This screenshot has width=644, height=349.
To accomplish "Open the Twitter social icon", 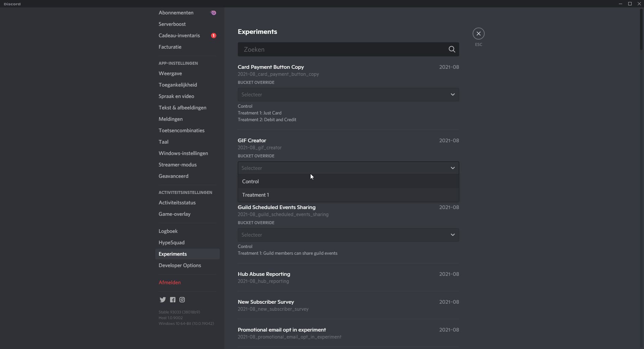I will click(163, 300).
